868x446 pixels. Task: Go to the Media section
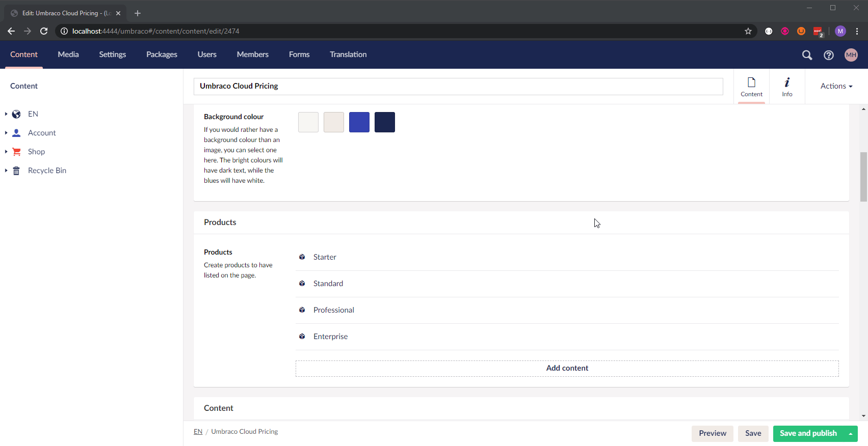[x=68, y=54]
